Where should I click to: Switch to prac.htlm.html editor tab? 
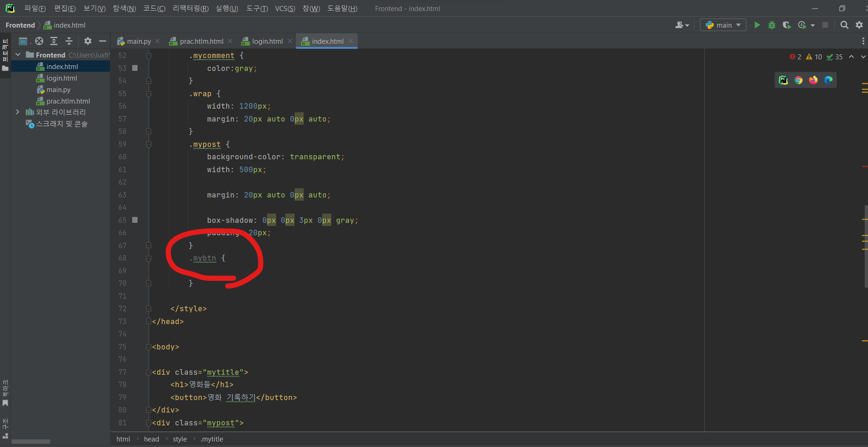[x=202, y=41]
